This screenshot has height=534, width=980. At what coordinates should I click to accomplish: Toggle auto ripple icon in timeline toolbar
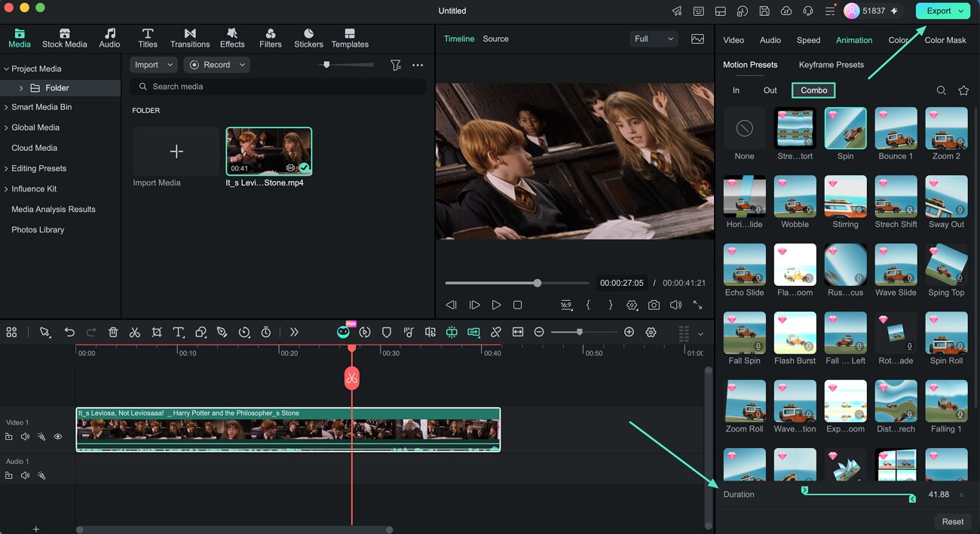click(473, 332)
